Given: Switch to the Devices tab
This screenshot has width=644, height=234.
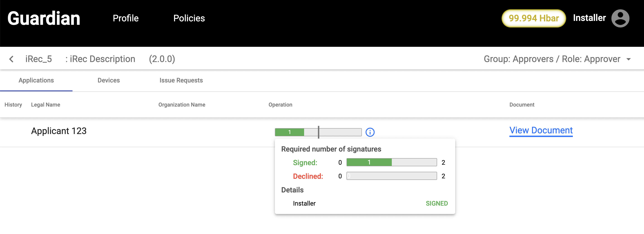Looking at the screenshot, I should tap(109, 80).
